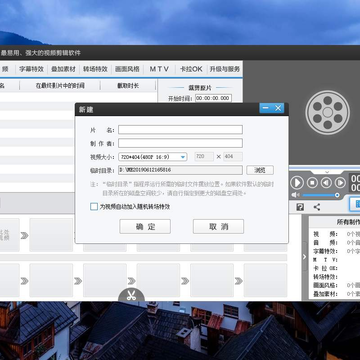Click the 临时目录 path field
Screen dimensions: 360x360
click(x=180, y=170)
